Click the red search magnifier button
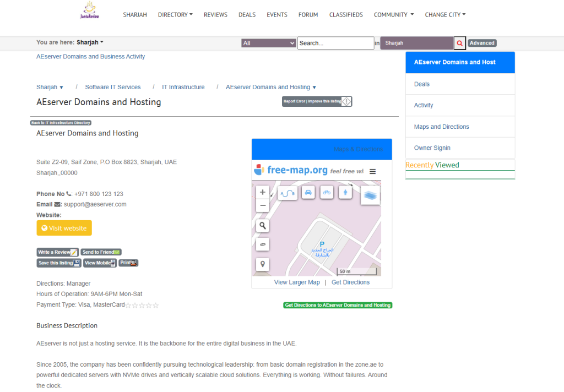The image size is (564, 392). 460,43
